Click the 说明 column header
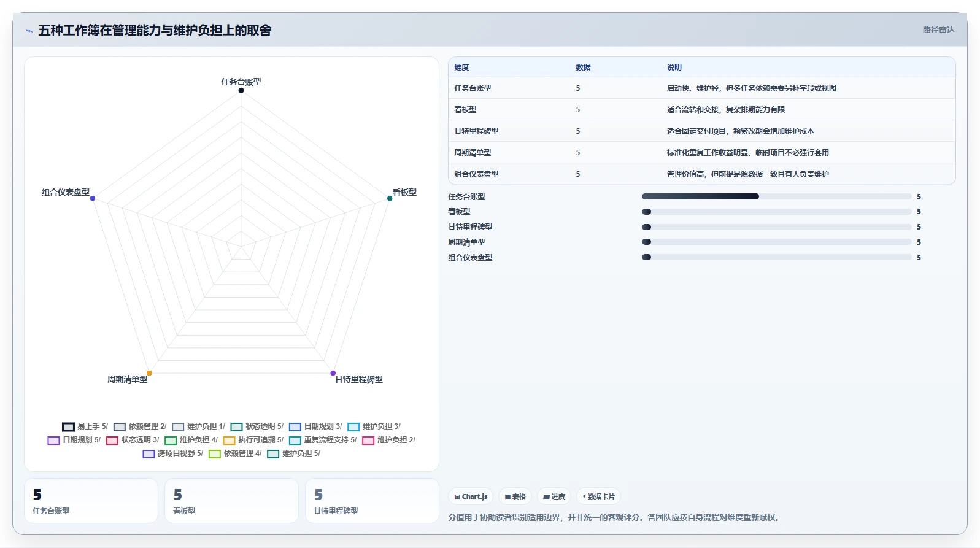 (674, 68)
